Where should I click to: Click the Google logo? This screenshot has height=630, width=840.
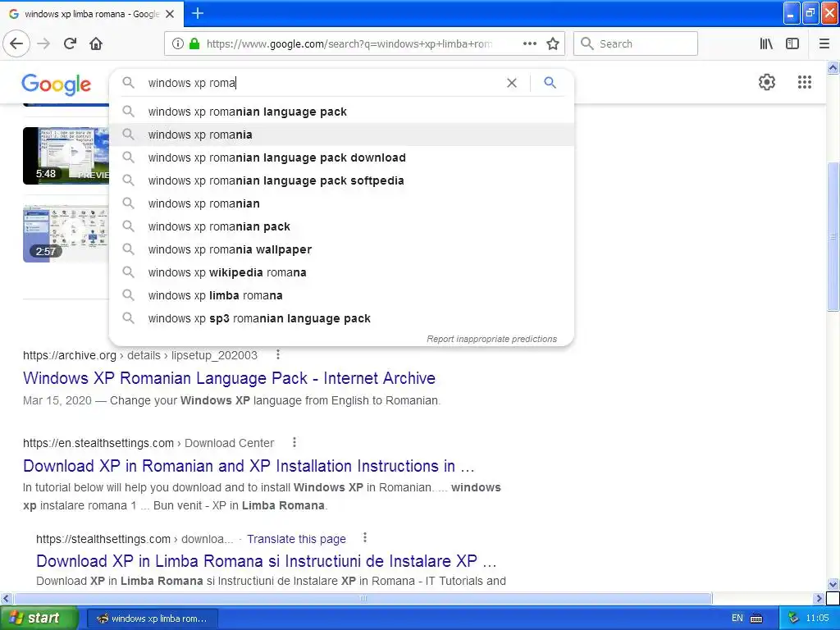point(57,84)
